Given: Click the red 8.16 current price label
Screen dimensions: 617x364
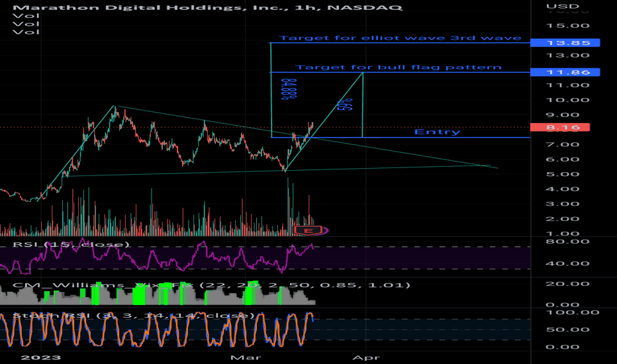Looking at the screenshot, I should pyautogui.click(x=559, y=127).
